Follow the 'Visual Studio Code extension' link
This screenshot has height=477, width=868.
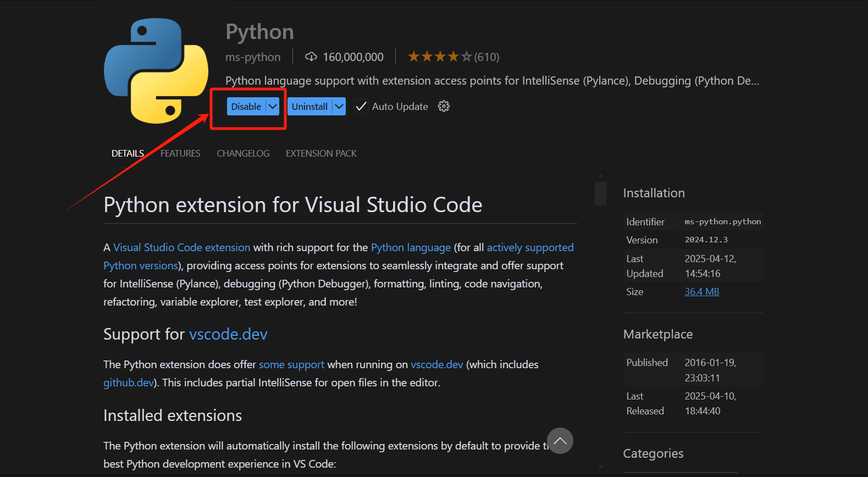tap(181, 247)
